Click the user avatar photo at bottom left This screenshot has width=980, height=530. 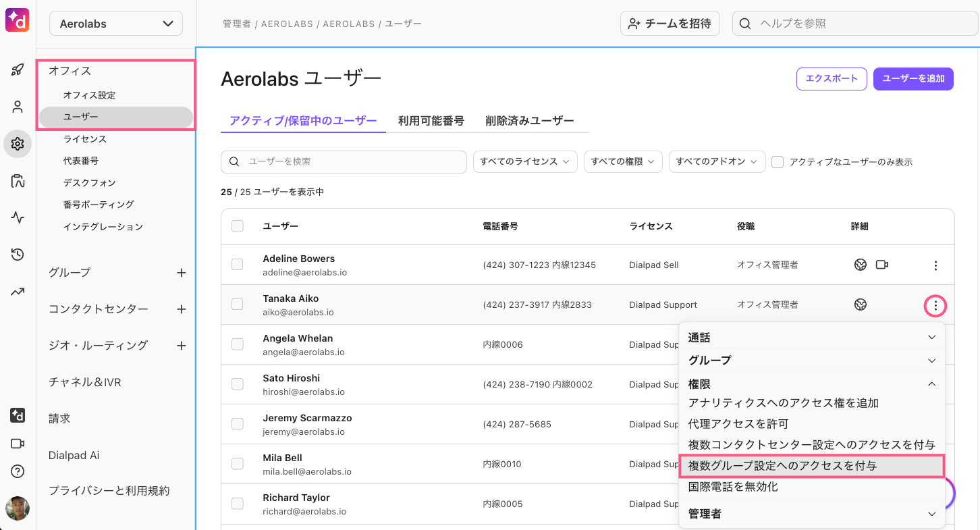18,508
